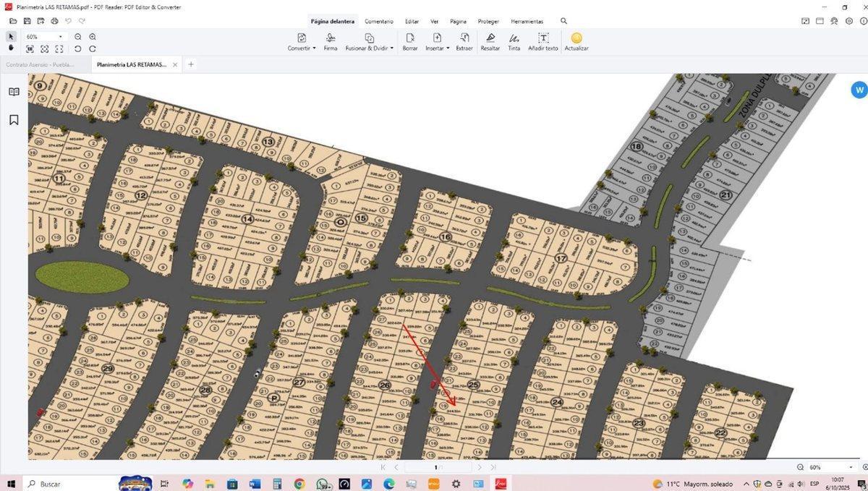
Task: Click the Extraer extract pages tool
Action: (464, 42)
